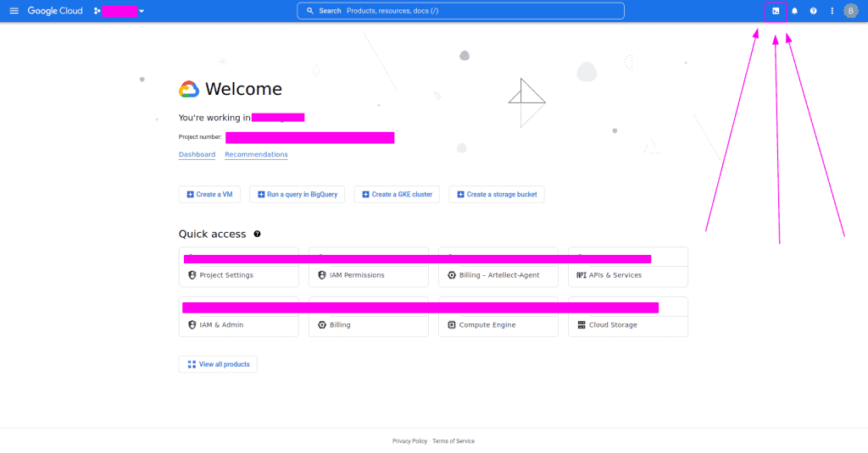868x453 pixels.
Task: Open the three-dot settings menu
Action: pyautogui.click(x=832, y=11)
